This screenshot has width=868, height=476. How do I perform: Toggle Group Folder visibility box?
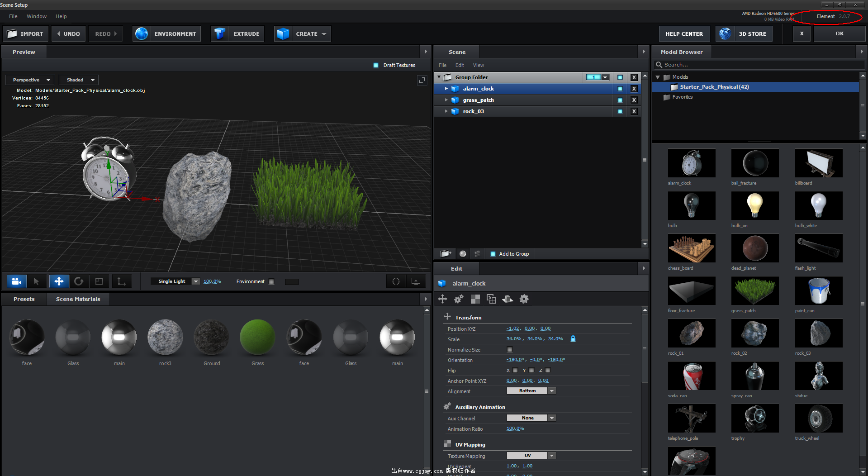[x=620, y=77]
